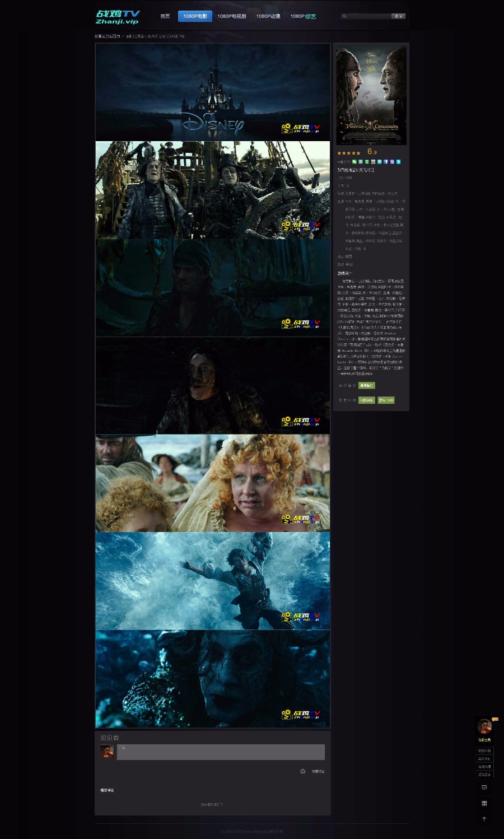The width and height of the screenshot is (504, 839).
Task: Share via the last blue share icon
Action: click(398, 162)
